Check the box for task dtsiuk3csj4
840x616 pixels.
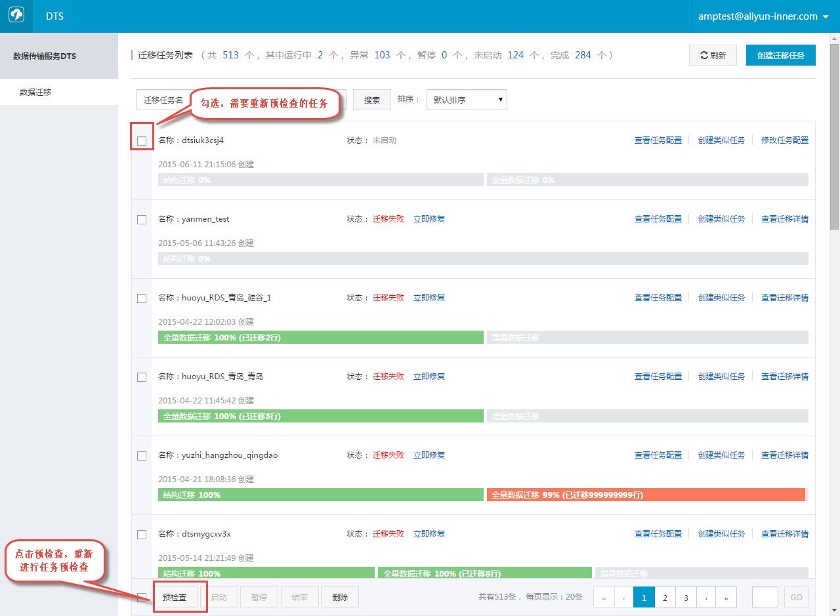[x=142, y=140]
